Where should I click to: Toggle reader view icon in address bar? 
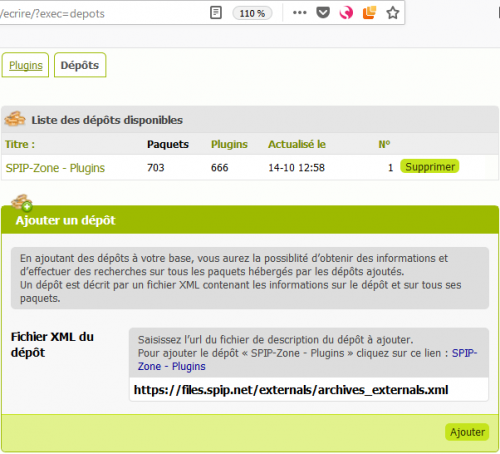tap(216, 13)
